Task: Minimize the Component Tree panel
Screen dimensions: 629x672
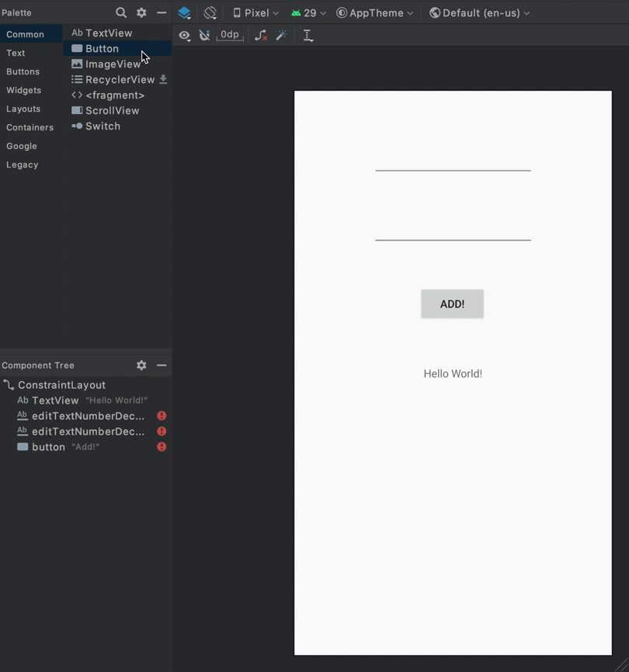Action: [162, 365]
